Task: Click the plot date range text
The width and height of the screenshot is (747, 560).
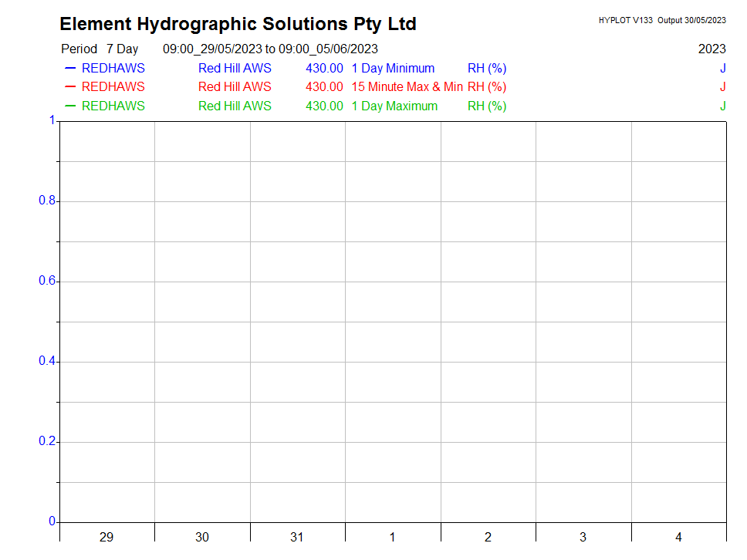Action: coord(270,49)
